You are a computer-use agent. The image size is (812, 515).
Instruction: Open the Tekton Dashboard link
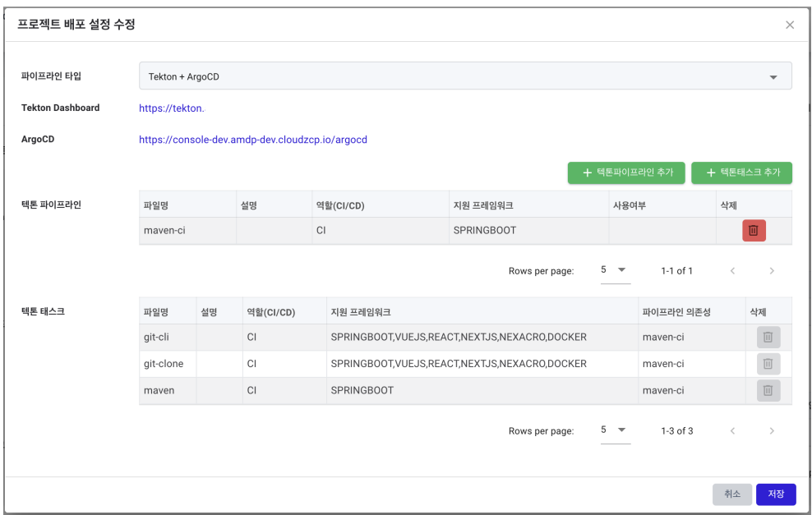coord(172,108)
